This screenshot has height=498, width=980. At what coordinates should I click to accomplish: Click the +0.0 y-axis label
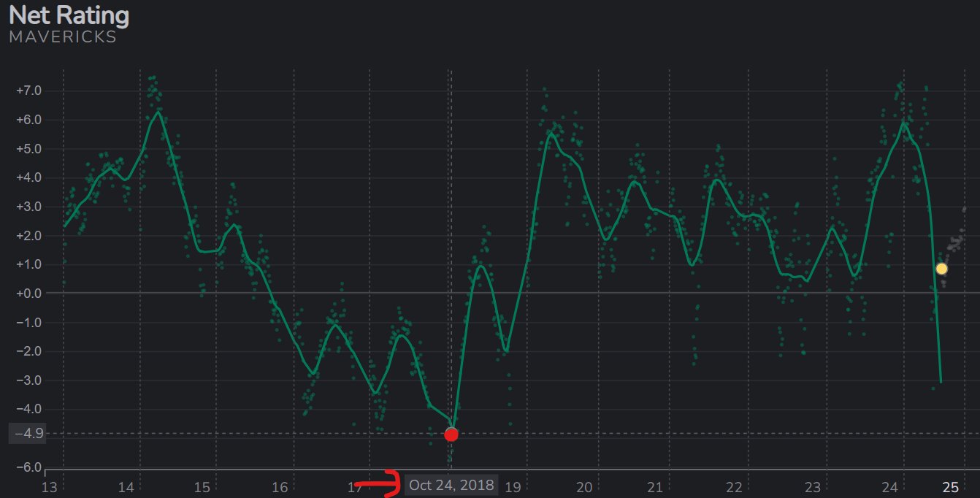click(28, 294)
